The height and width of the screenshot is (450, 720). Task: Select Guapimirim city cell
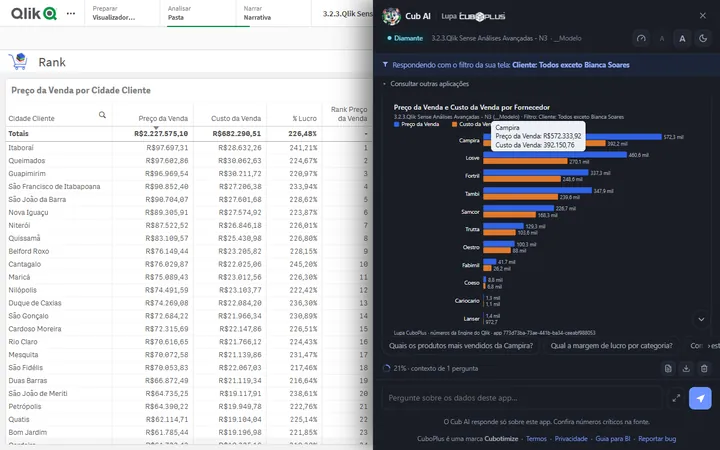27,174
